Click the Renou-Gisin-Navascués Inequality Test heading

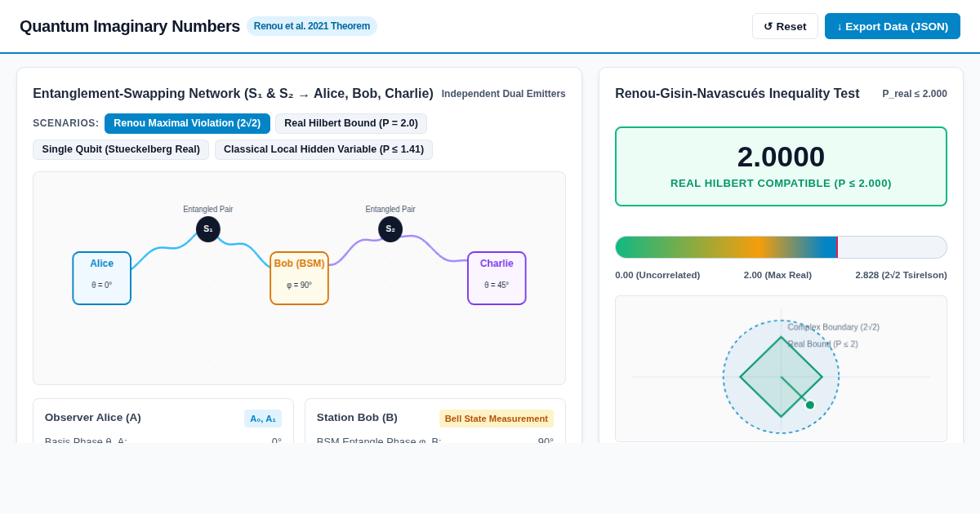(737, 94)
